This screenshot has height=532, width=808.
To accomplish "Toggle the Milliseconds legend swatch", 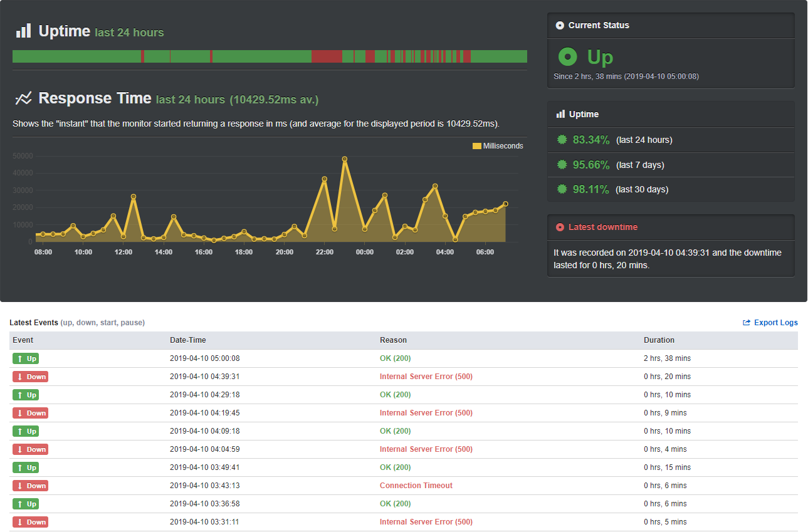I will 476,146.
